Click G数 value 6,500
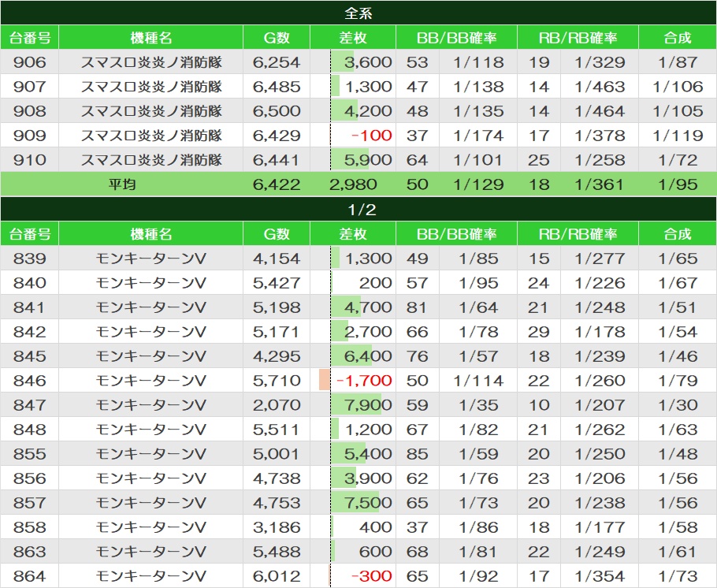The height and width of the screenshot is (588, 717). [277, 110]
